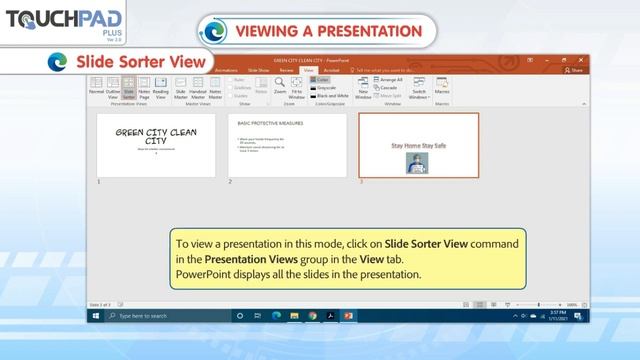The image size is (640, 360).
Task: Open the notification center
Action: 578,316
